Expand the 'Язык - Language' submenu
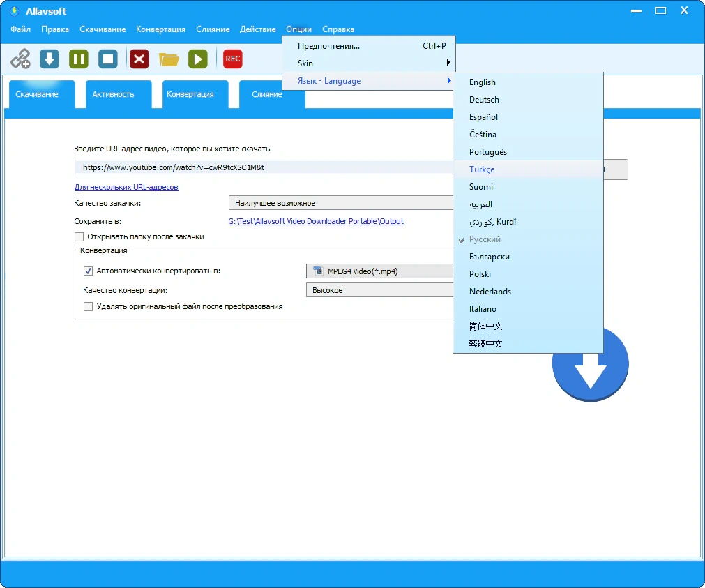 pos(369,81)
